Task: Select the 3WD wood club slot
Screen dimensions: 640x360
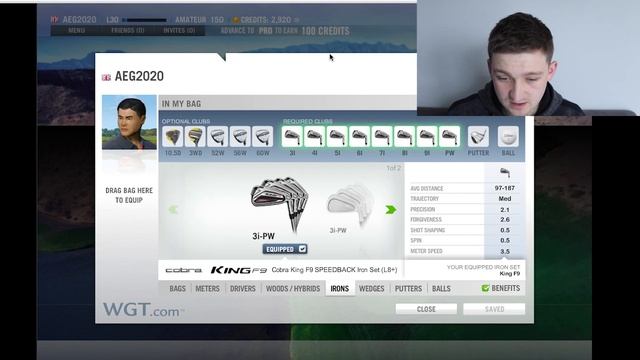Action: tap(195, 137)
